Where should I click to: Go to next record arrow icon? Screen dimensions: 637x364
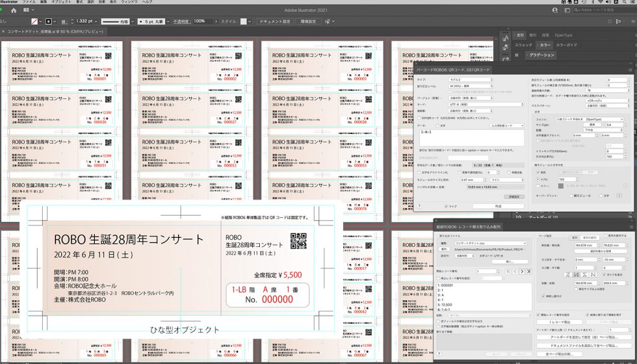coord(522,272)
